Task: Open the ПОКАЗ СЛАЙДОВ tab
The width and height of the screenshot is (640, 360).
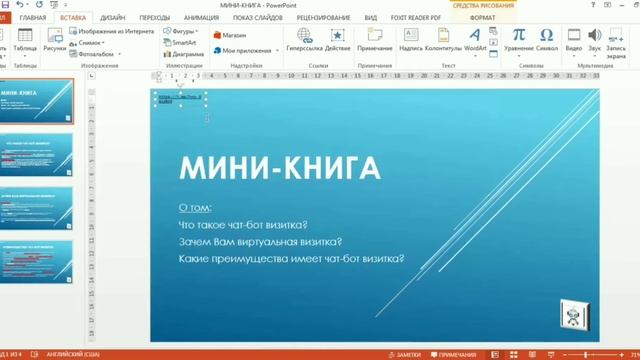Action: 258,18
